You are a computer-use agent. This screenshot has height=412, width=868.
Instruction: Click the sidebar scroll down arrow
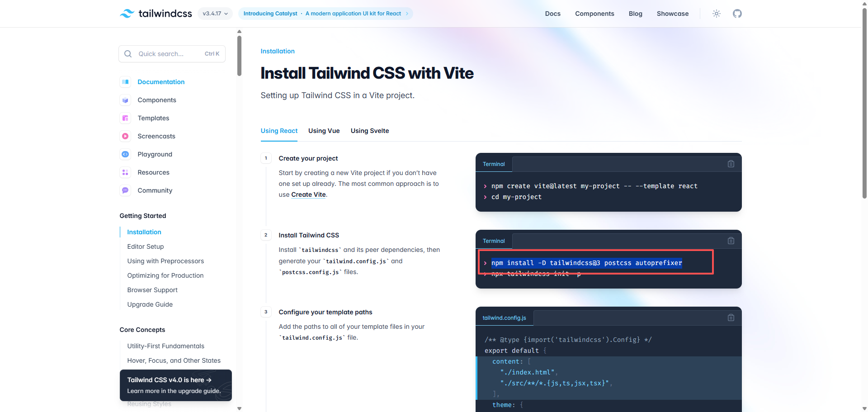coord(239,408)
